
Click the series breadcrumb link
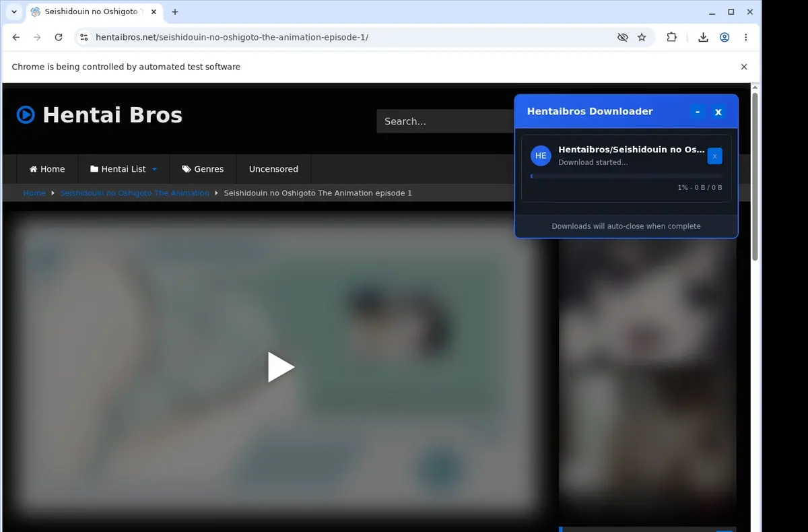(x=135, y=193)
